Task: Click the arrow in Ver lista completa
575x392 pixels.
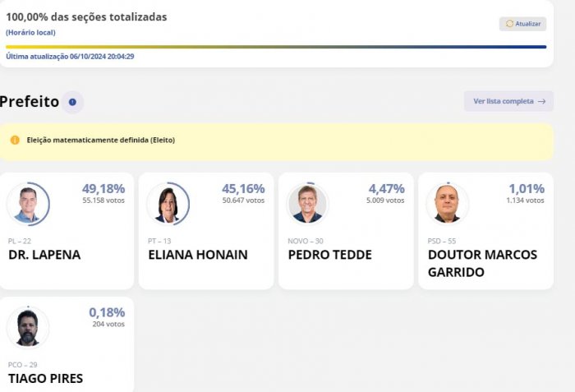Action: pos(541,101)
